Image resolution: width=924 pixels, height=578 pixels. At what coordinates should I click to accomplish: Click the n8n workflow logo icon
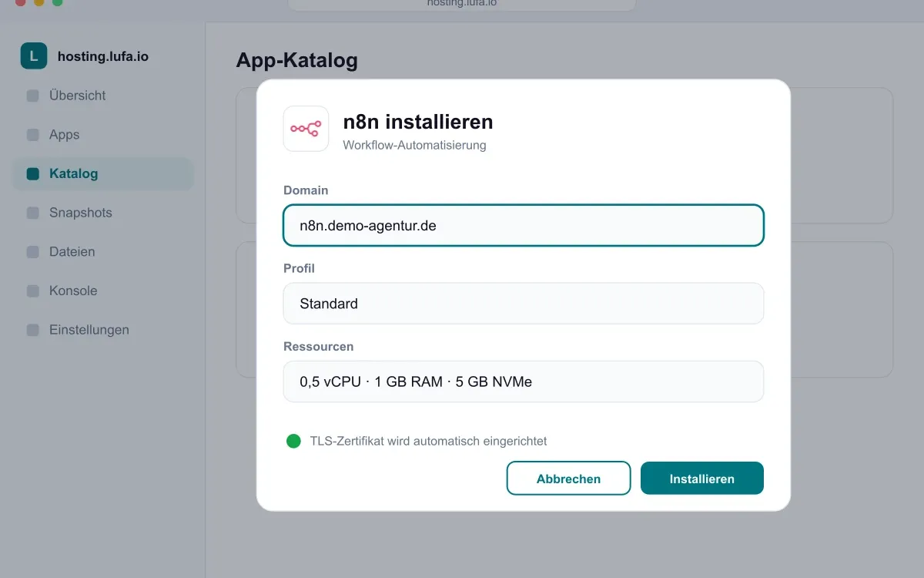[306, 129]
